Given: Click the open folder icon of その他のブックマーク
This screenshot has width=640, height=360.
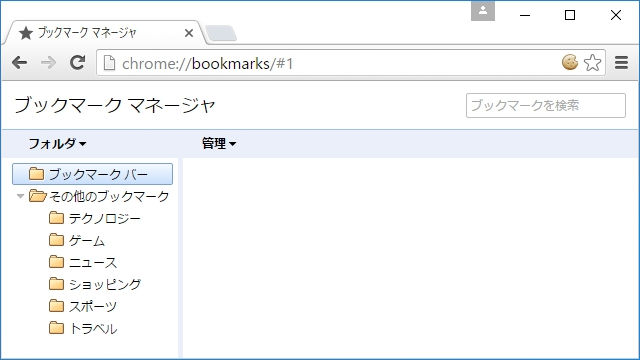Looking at the screenshot, I should 38,196.
